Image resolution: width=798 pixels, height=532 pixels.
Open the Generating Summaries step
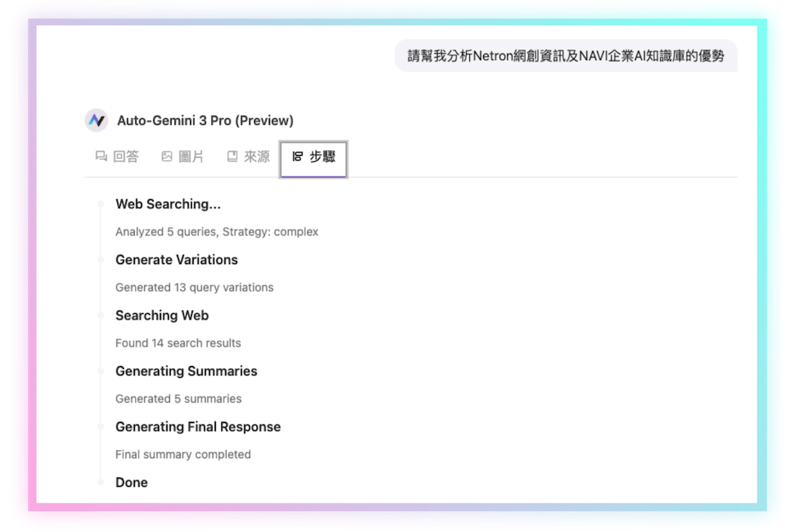185,372
